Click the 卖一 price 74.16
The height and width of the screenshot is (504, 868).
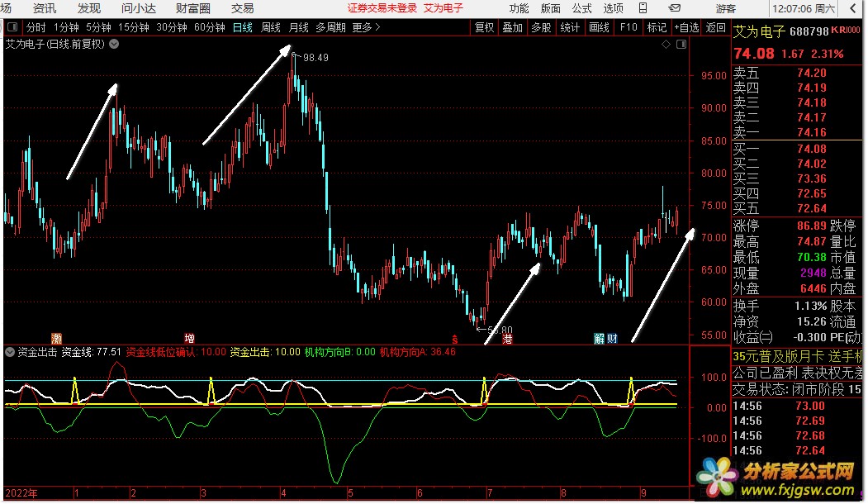(x=812, y=132)
